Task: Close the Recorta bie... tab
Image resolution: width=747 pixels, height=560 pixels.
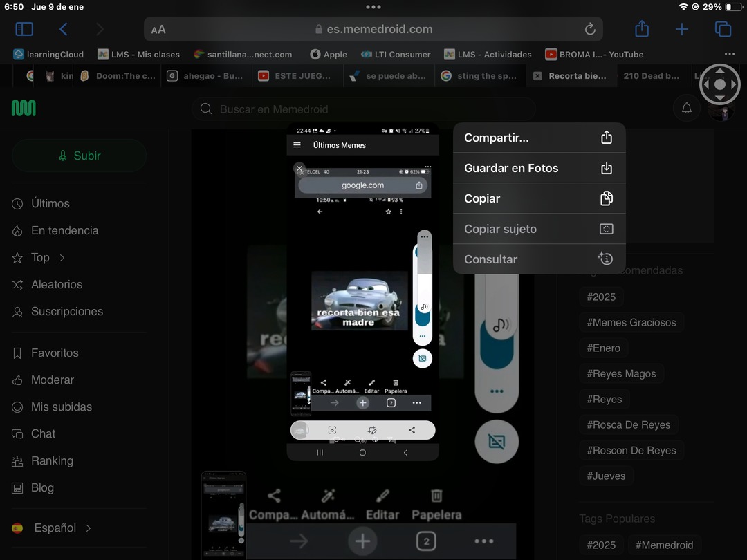Action: point(537,76)
